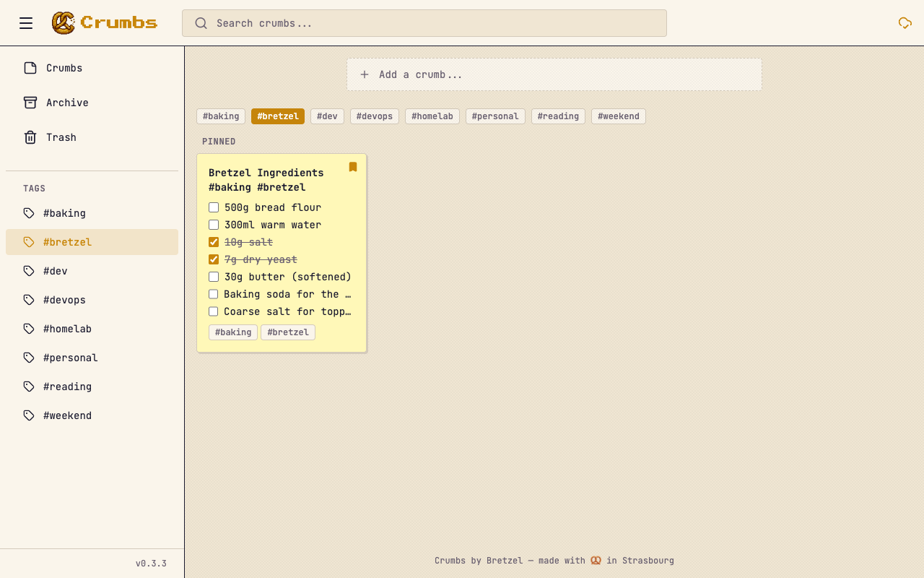This screenshot has width=924, height=578.
Task: Uncheck the 10g salt checkbox
Action: point(214,242)
